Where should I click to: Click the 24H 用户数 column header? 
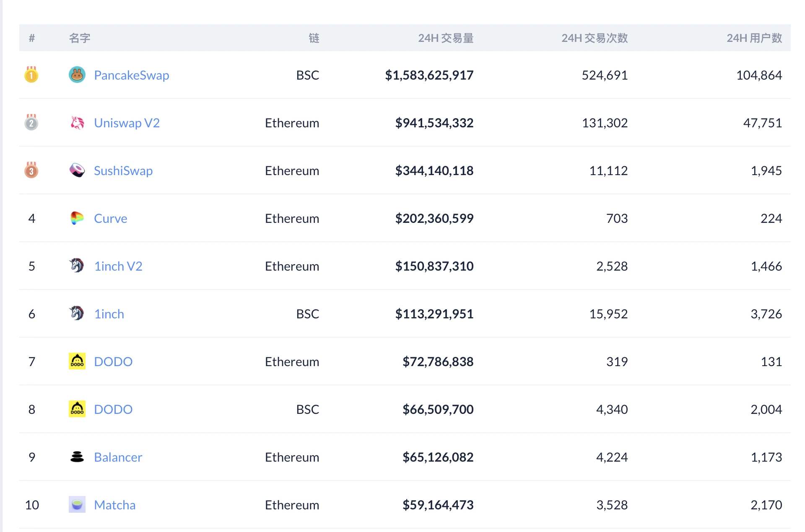click(754, 38)
